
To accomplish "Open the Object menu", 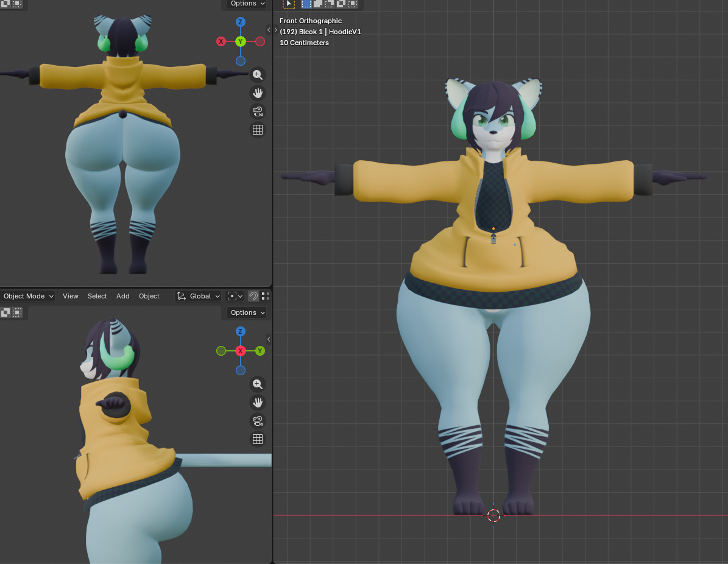I will pos(149,296).
